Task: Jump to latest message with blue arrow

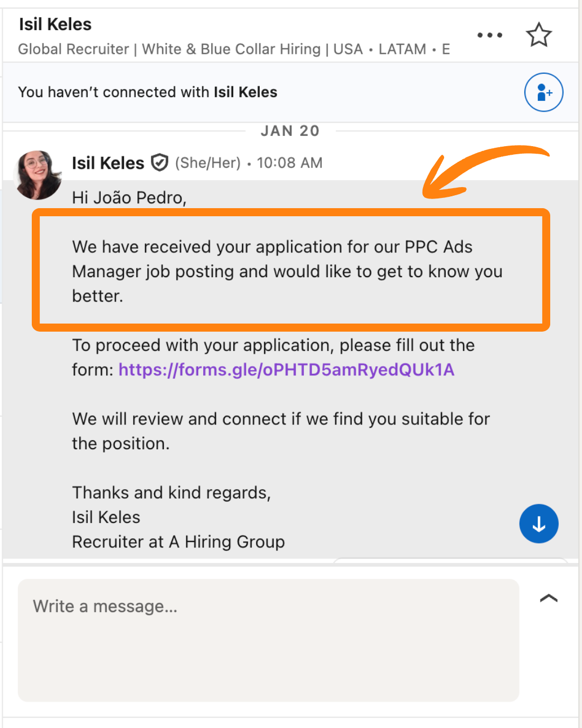Action: click(538, 524)
